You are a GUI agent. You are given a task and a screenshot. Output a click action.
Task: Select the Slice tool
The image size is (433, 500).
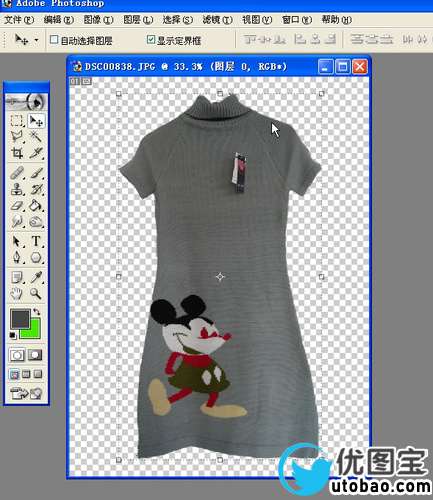[x=35, y=153]
